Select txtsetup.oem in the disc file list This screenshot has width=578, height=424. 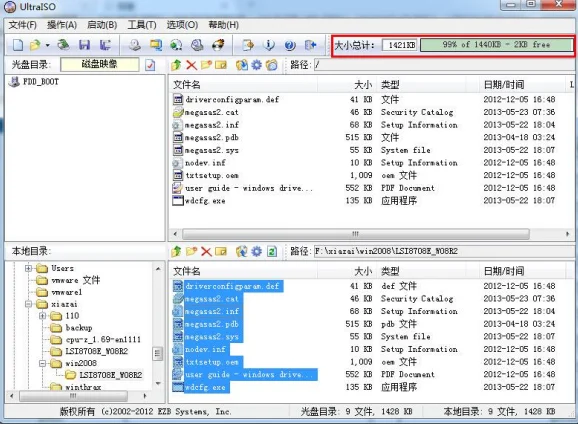click(x=212, y=175)
